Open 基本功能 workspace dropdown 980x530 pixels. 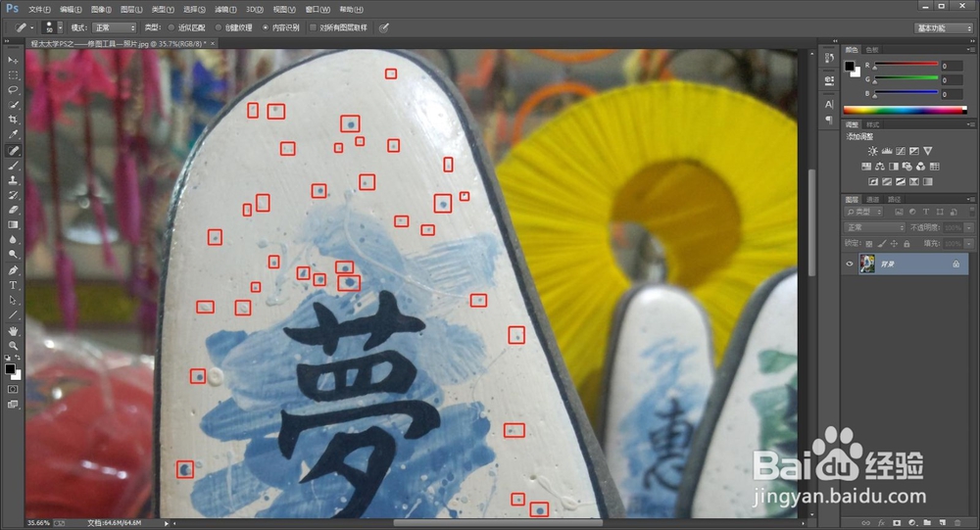point(944,27)
